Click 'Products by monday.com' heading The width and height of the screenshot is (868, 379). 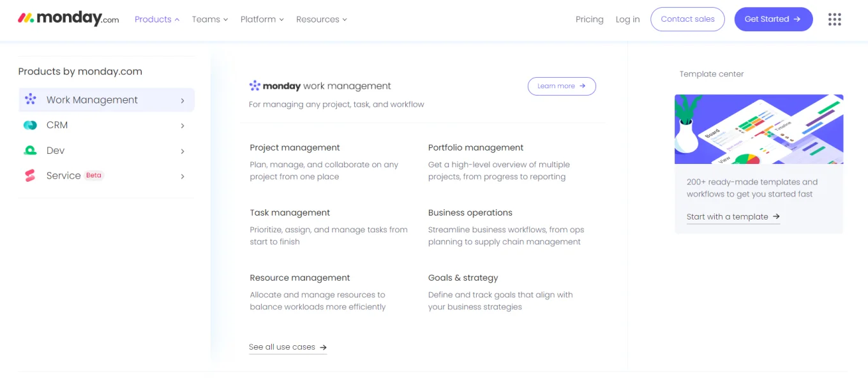click(80, 71)
